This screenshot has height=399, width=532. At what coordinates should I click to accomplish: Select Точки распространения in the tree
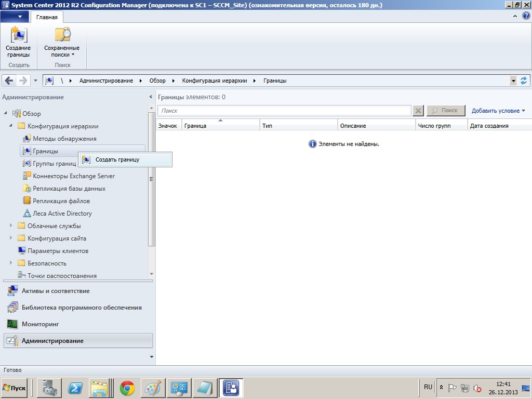pyautogui.click(x=62, y=275)
